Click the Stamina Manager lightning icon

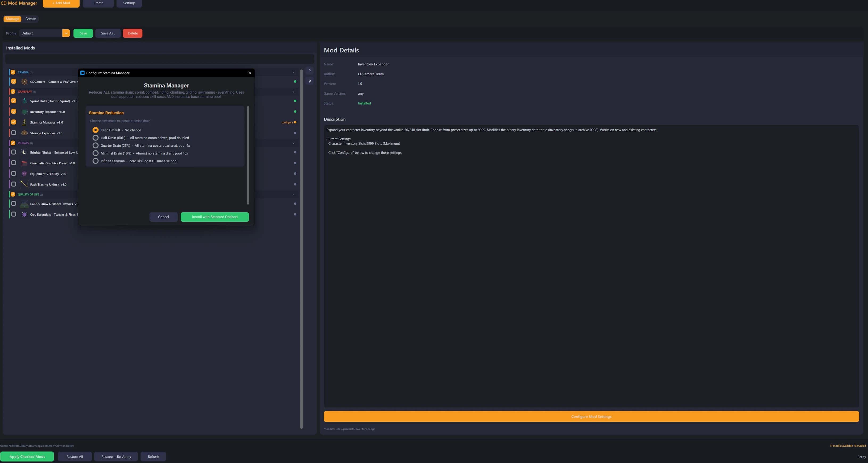tap(24, 122)
